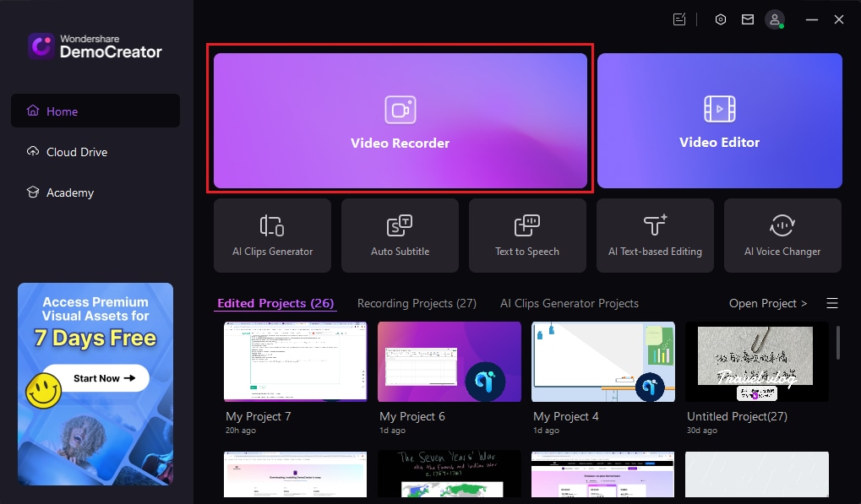The image size is (861, 504).
Task: Click the '30d ago' timestamp
Action: click(702, 431)
